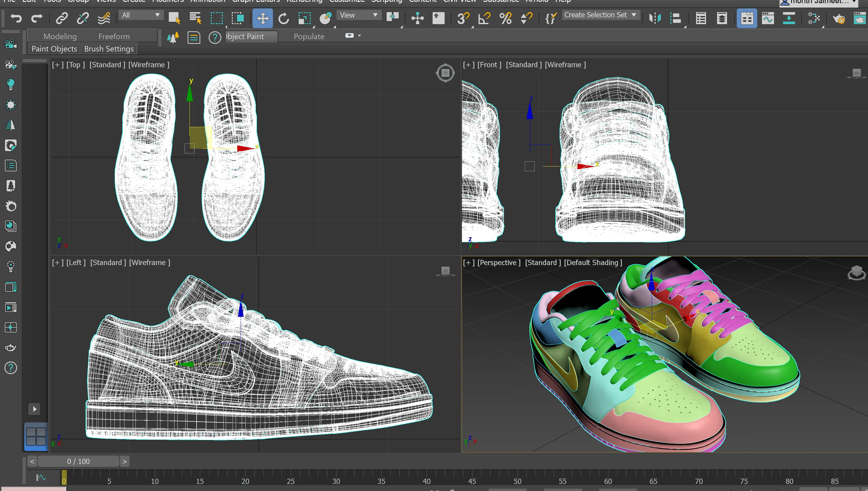Switch to the Select and Rotate tool
The height and width of the screenshot is (491, 868).
pos(284,18)
